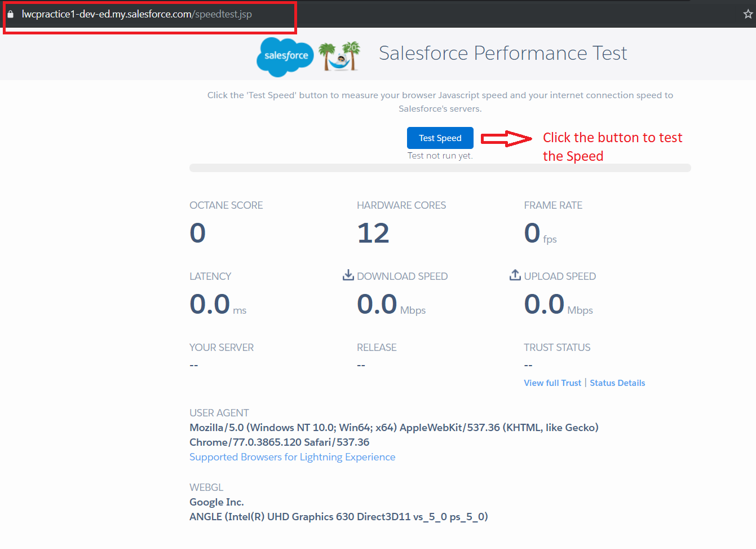The height and width of the screenshot is (549, 756).
Task: Click the USER AGENT label
Action: click(x=219, y=413)
